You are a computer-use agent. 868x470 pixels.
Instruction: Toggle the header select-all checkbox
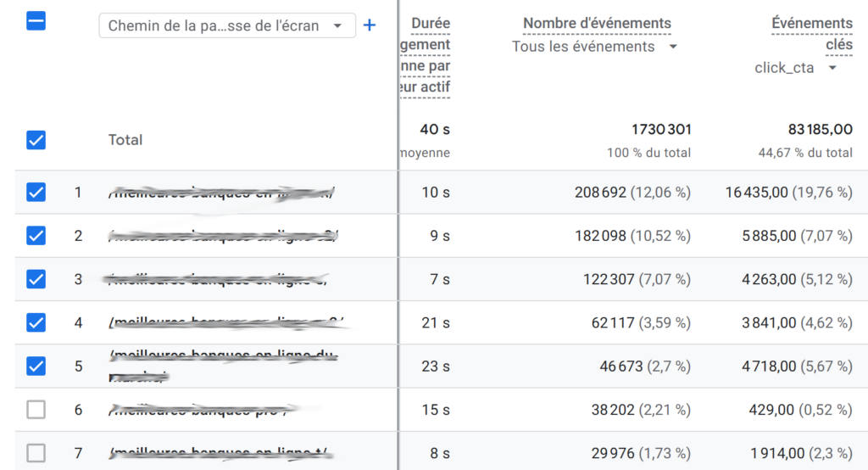[36, 21]
